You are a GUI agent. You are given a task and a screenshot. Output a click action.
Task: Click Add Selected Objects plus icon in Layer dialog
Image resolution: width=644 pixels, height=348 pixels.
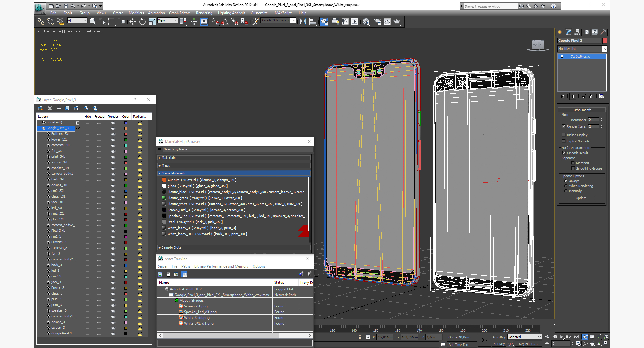pos(59,108)
